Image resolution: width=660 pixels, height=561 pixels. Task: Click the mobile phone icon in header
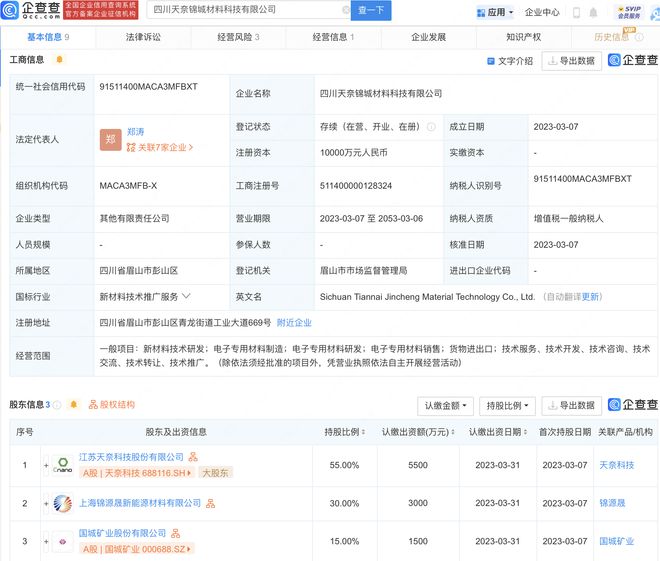[x=576, y=13]
